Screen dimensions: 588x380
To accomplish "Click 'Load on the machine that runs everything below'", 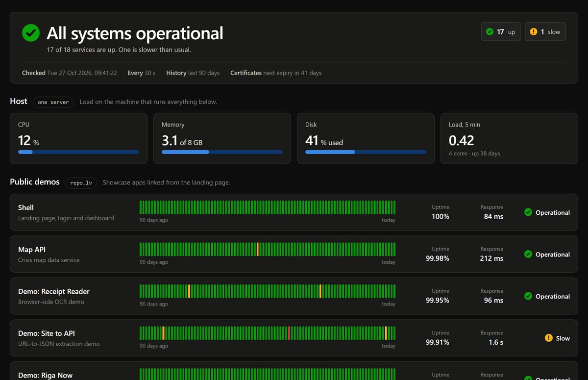I will (148, 102).
